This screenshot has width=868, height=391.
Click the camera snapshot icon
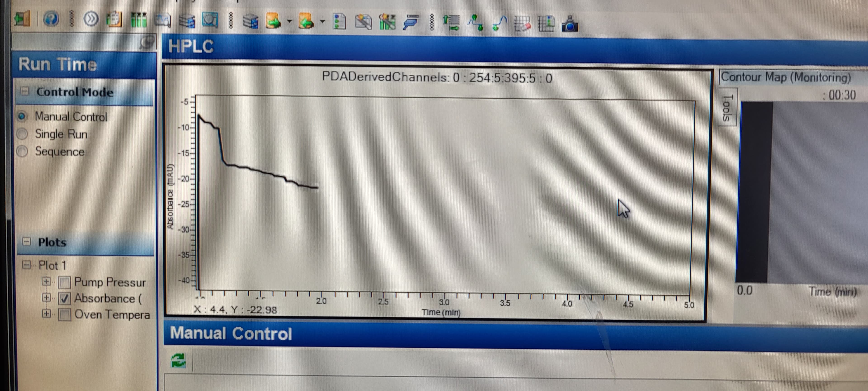(570, 24)
